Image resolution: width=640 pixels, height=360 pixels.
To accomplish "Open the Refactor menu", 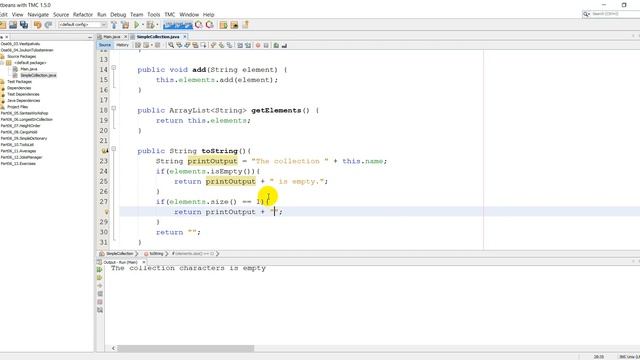I will click(83, 15).
